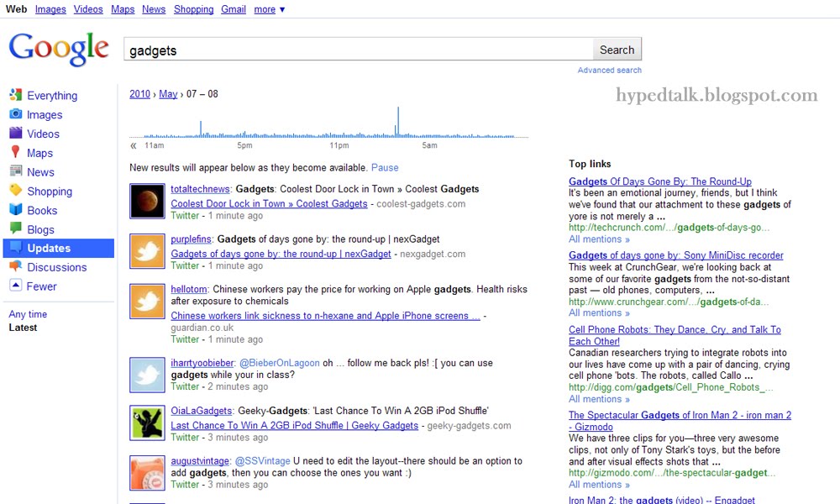Click OiaLaGadgets green silhouette avatar

click(147, 423)
